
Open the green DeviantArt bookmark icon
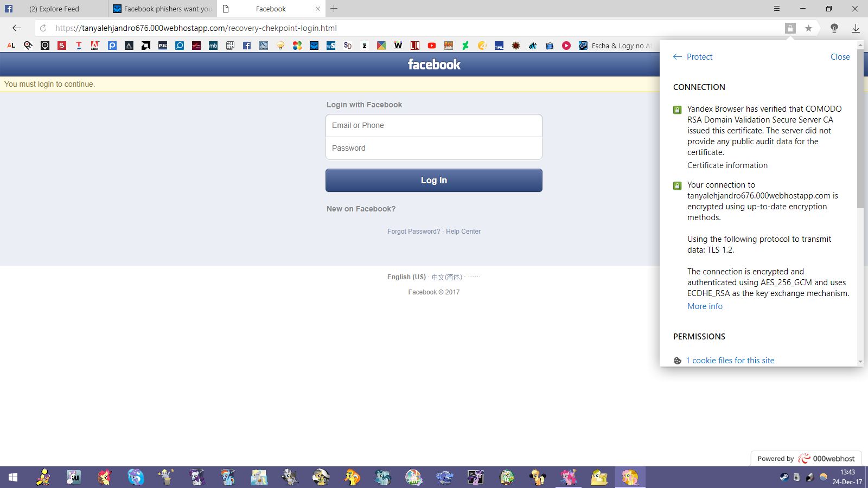tap(465, 46)
